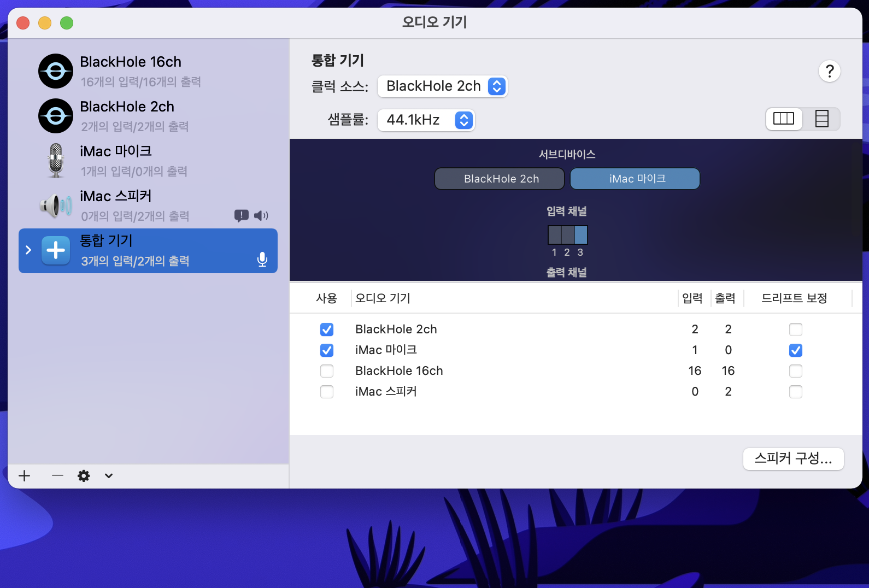Click the 서브디바이스 label
Viewport: 869px width, 588px height.
click(567, 155)
